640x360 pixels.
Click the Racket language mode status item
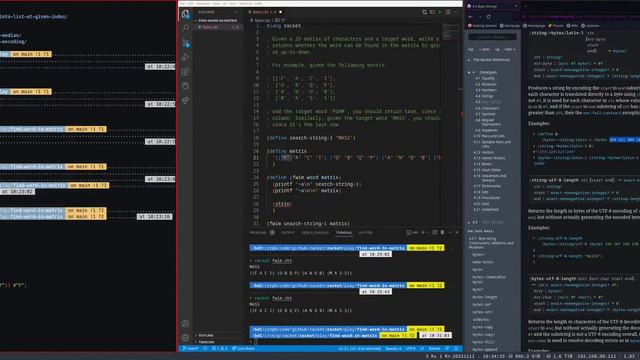tap(434, 349)
